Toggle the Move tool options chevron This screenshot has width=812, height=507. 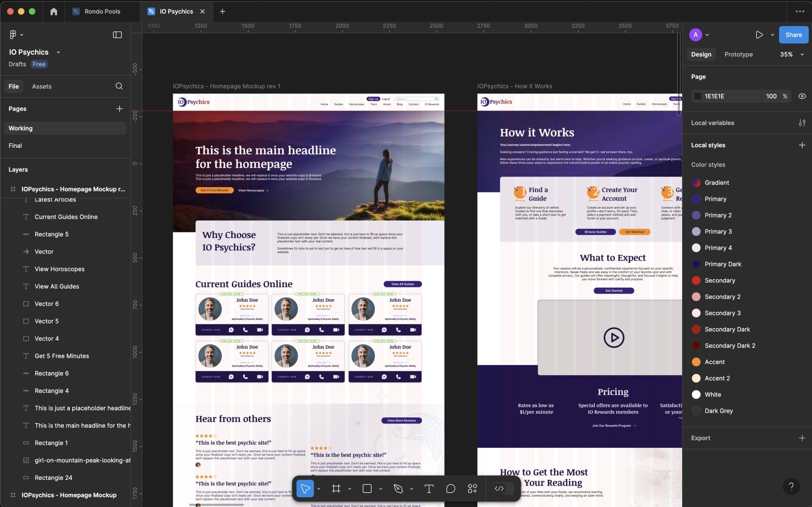[x=318, y=489]
